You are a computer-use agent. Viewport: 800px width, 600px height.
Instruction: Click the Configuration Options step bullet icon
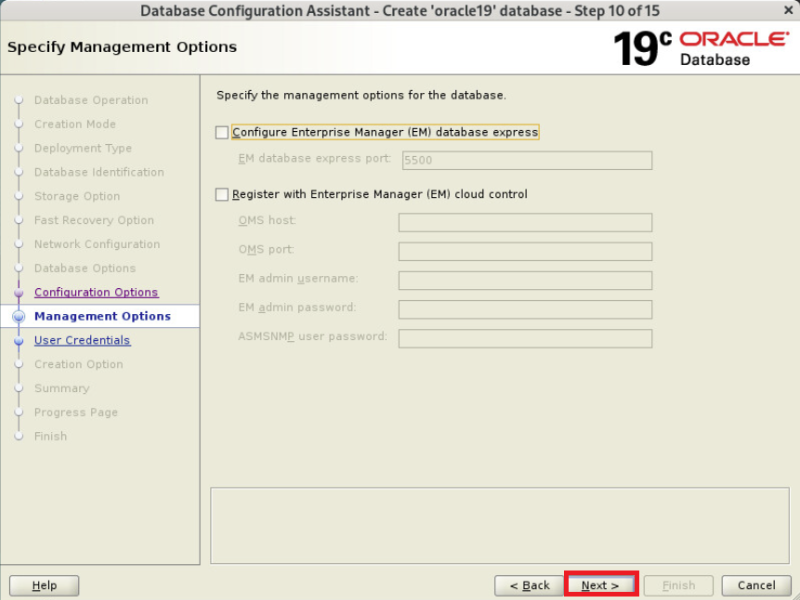[19, 293]
